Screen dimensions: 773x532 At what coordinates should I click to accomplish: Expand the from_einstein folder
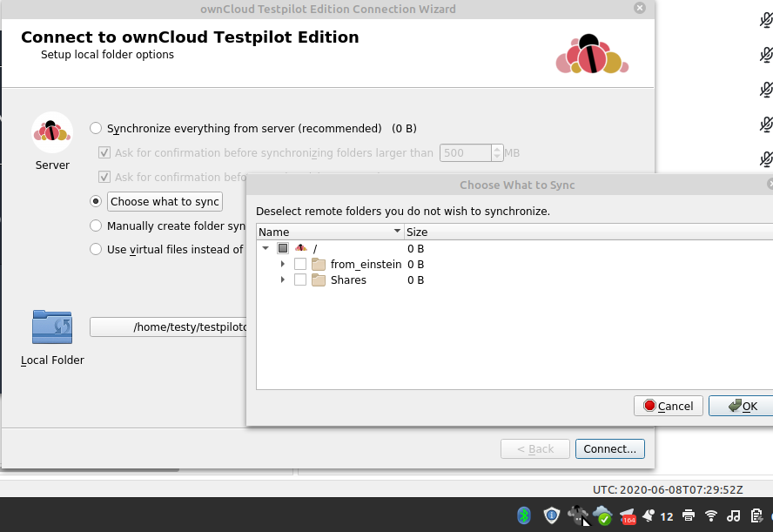(281, 264)
